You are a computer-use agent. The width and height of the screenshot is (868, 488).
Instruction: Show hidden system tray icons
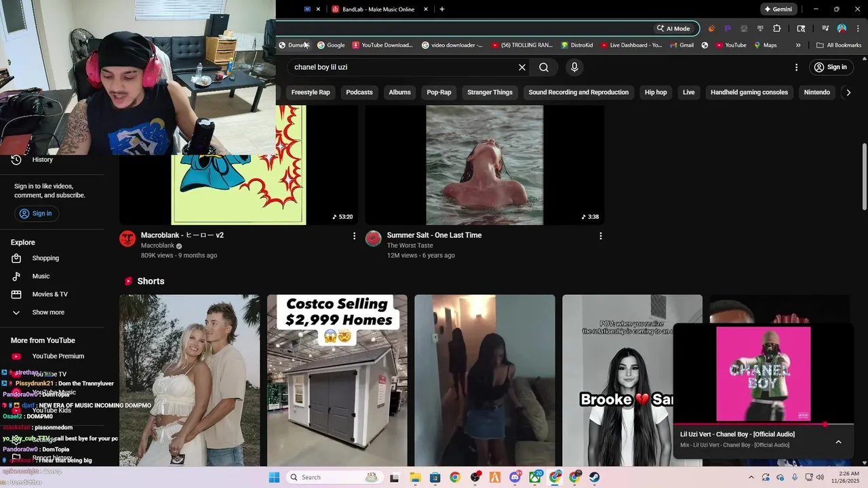pos(751,477)
